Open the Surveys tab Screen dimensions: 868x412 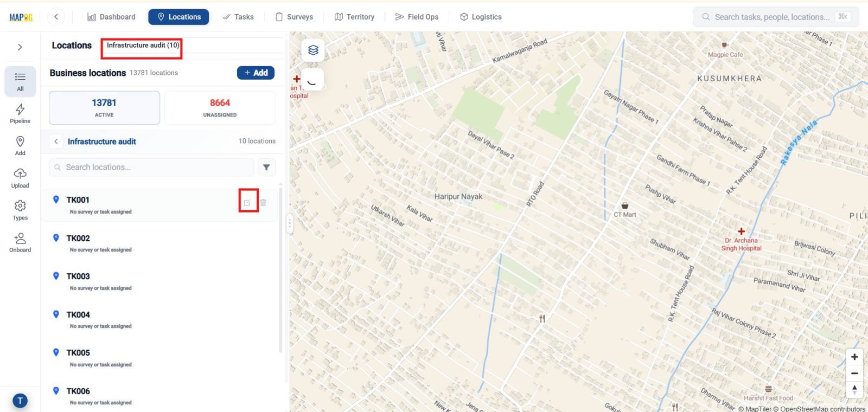tap(294, 17)
